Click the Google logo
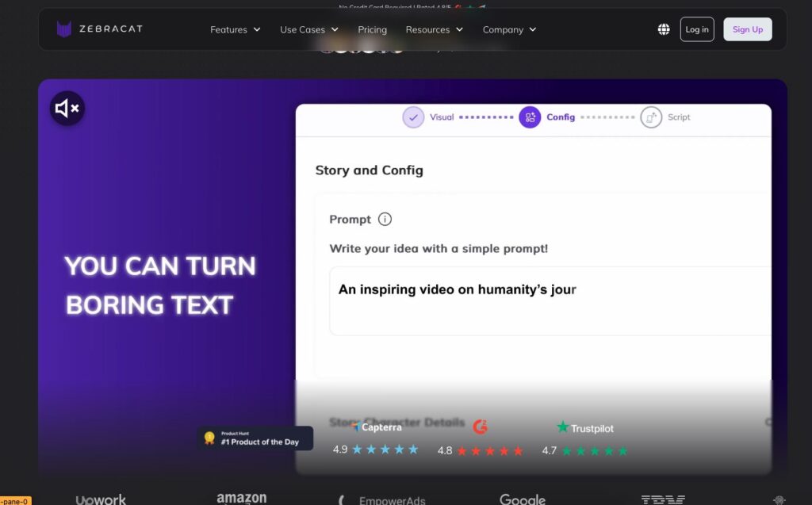This screenshot has height=505, width=812. pos(523,499)
